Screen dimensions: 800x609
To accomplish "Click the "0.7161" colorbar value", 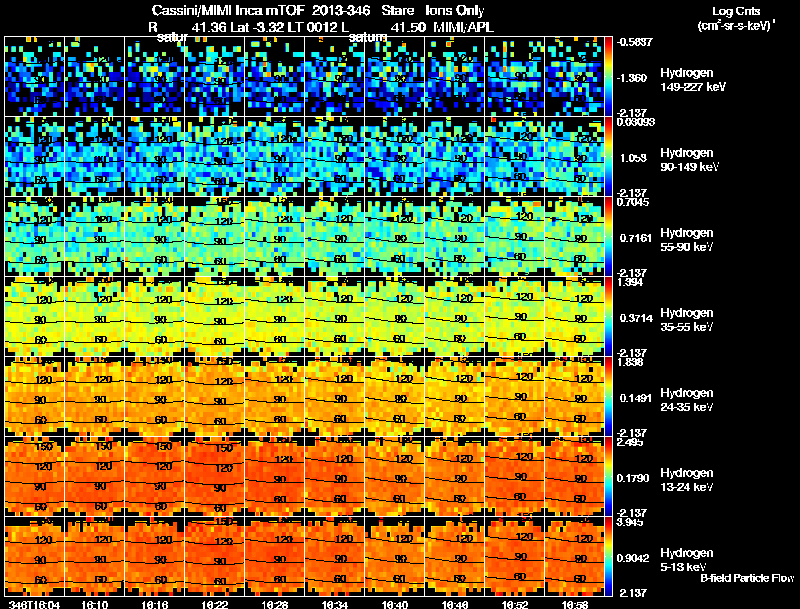I will pos(635,238).
